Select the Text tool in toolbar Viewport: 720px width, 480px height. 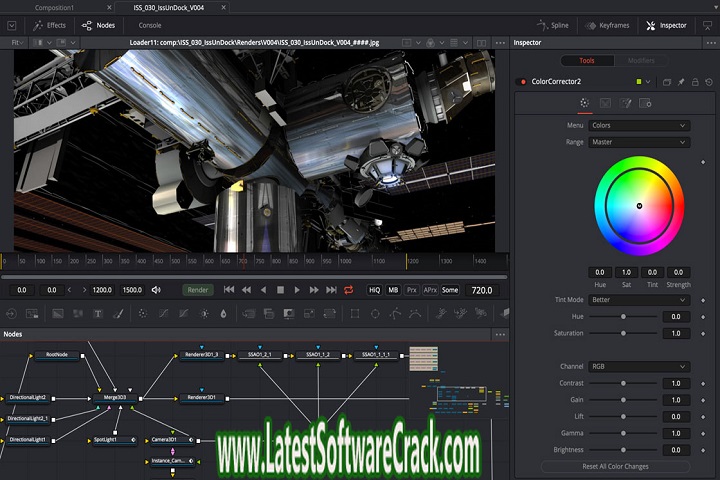click(100, 313)
